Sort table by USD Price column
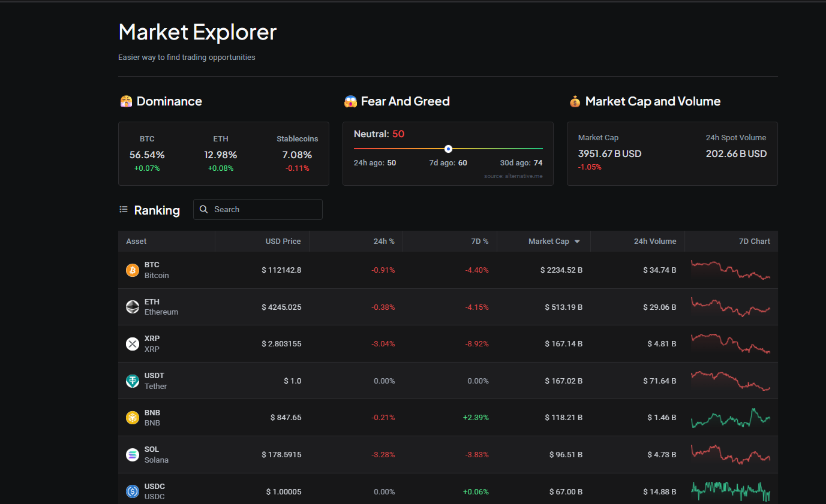 262,241
